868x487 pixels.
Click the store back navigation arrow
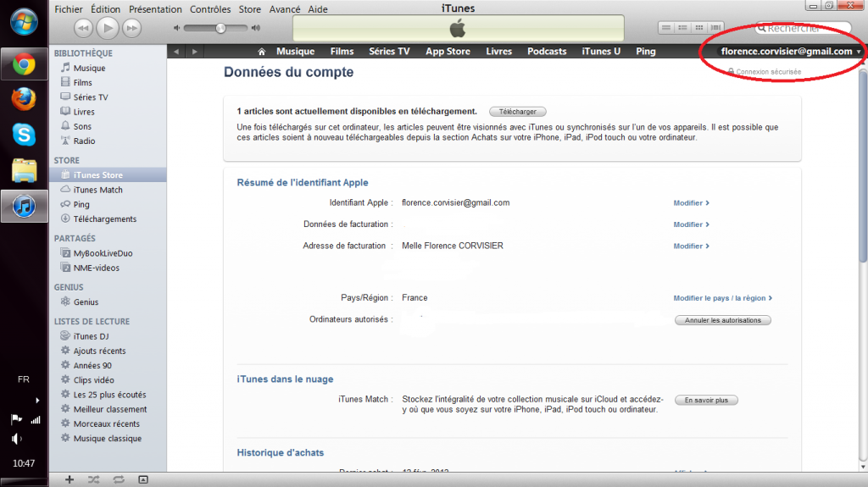(176, 52)
